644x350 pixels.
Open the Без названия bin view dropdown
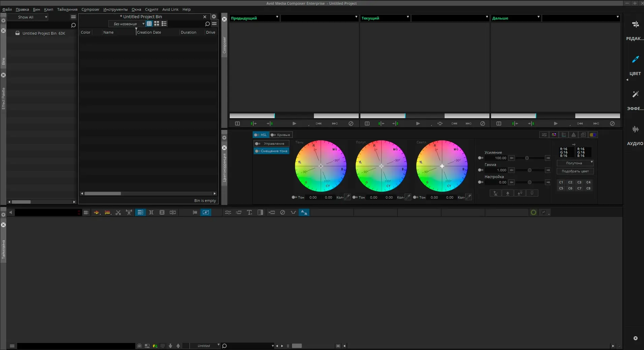[127, 24]
